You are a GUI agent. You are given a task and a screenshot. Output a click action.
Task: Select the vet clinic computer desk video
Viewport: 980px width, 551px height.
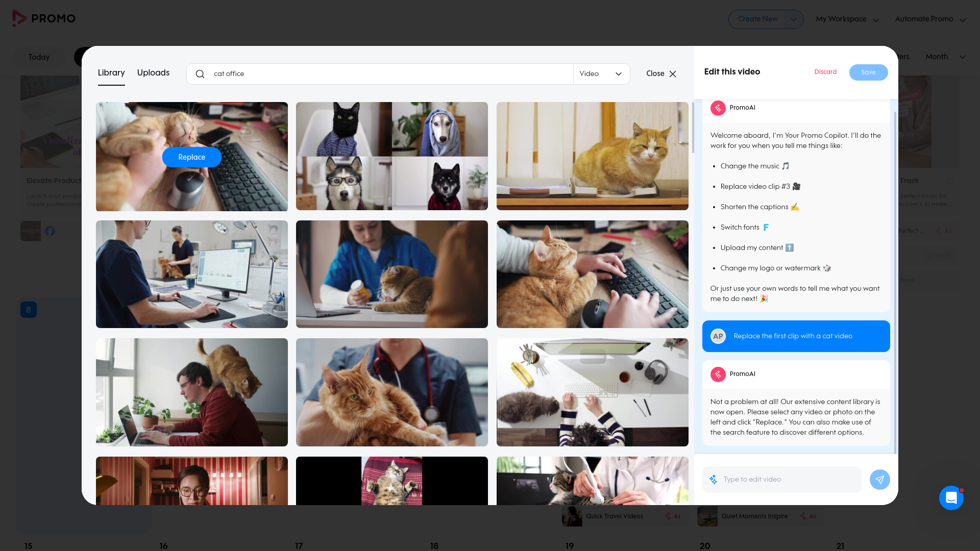pyautogui.click(x=192, y=274)
